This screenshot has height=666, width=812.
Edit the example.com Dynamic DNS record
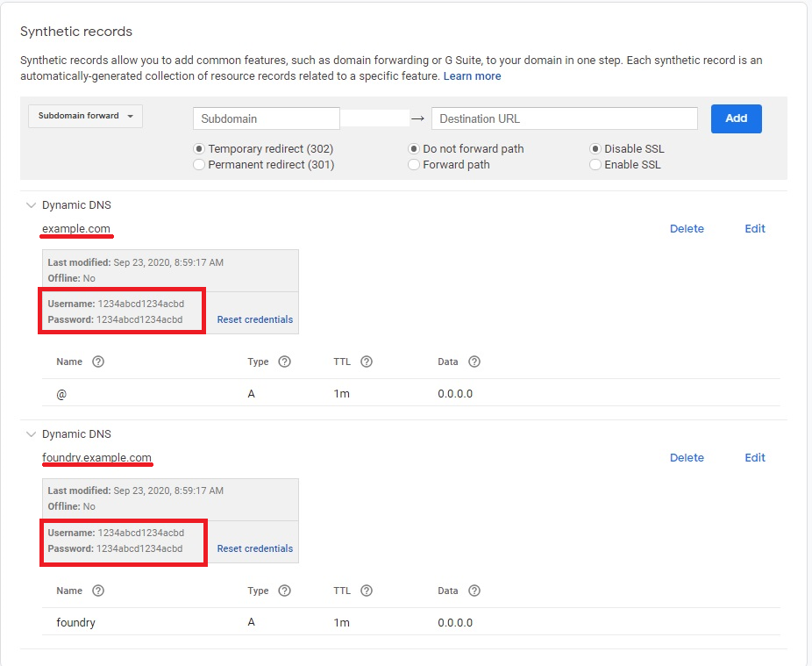(x=754, y=228)
